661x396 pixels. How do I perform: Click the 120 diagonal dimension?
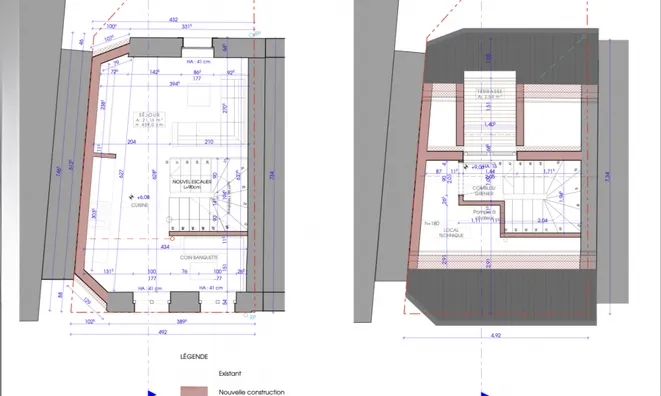87,301
